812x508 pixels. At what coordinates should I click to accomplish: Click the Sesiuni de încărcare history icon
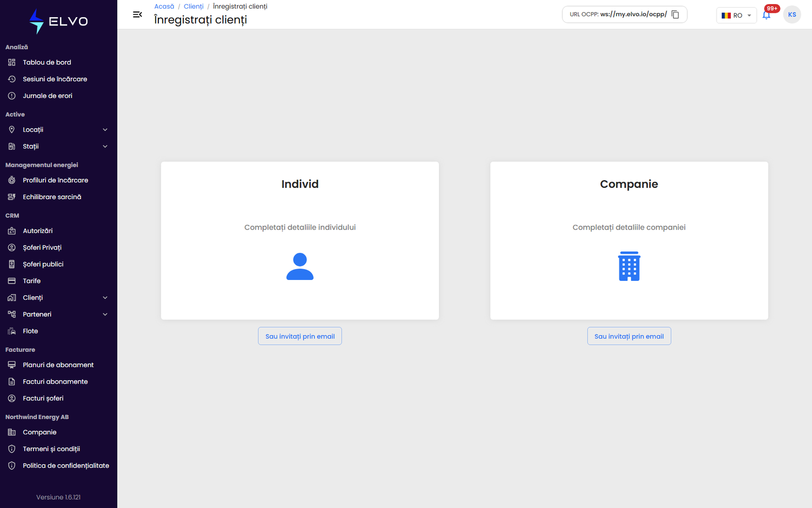click(12, 79)
